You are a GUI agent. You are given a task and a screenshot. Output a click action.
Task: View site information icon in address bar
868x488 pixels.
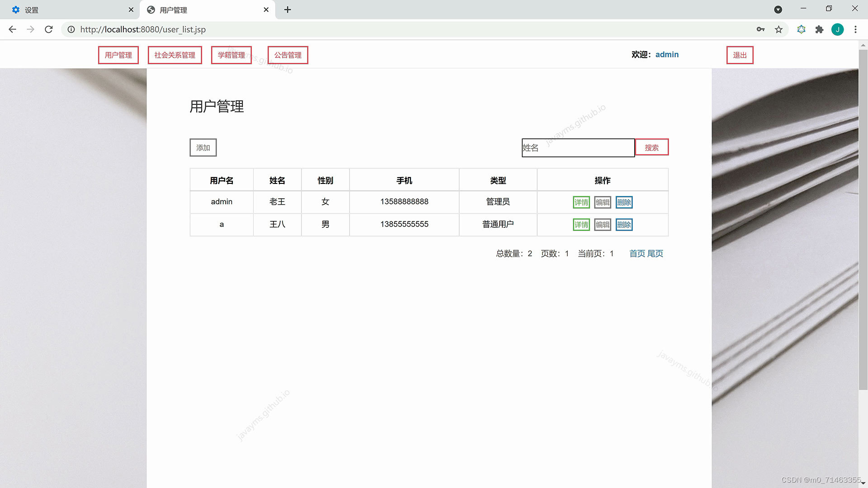(x=71, y=29)
